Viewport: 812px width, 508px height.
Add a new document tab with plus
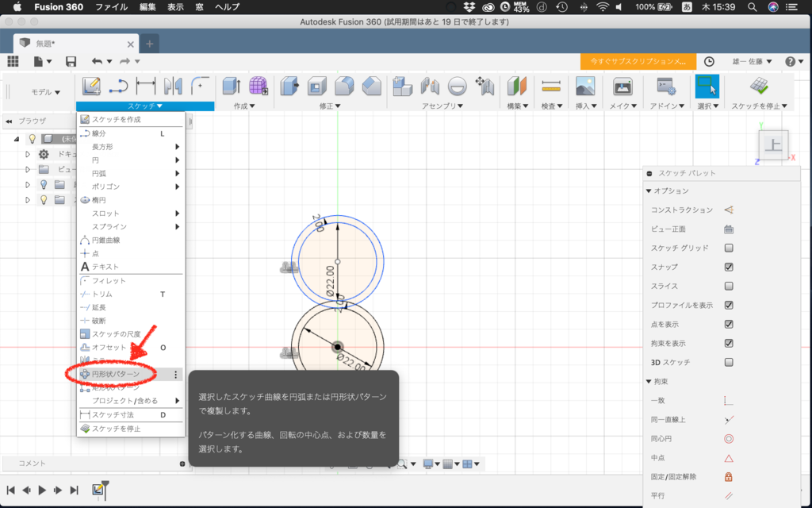(x=150, y=44)
